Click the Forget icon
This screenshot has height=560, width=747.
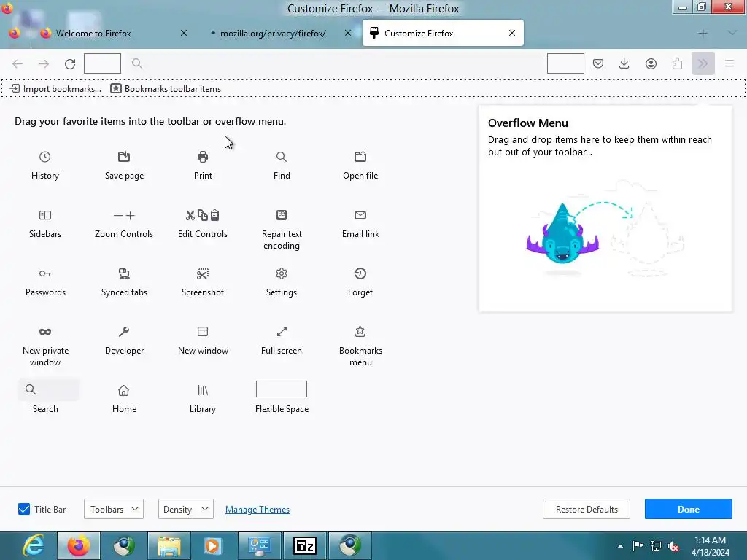[360, 273]
